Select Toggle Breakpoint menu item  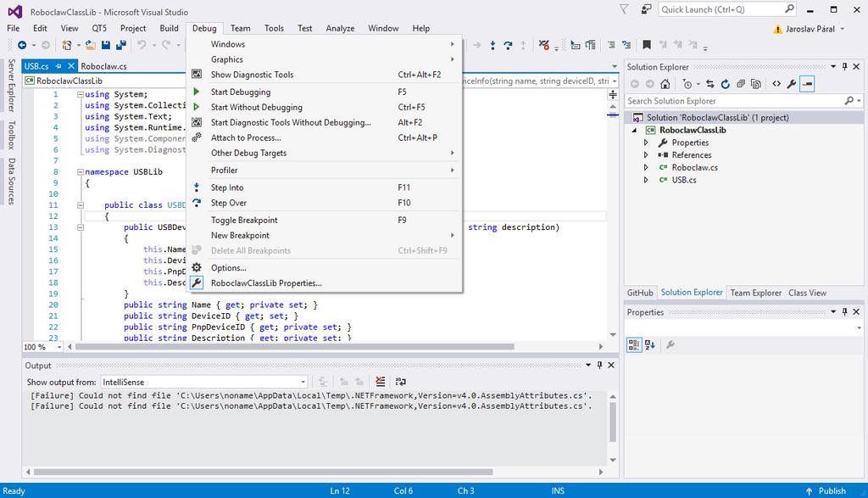[x=325, y=220]
